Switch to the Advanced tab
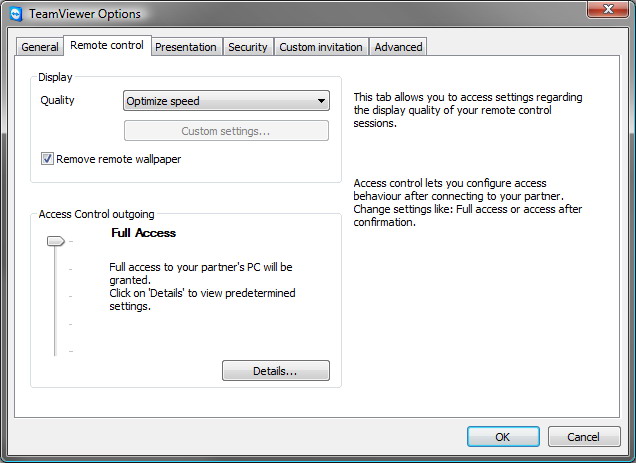636x463 pixels. (x=398, y=47)
